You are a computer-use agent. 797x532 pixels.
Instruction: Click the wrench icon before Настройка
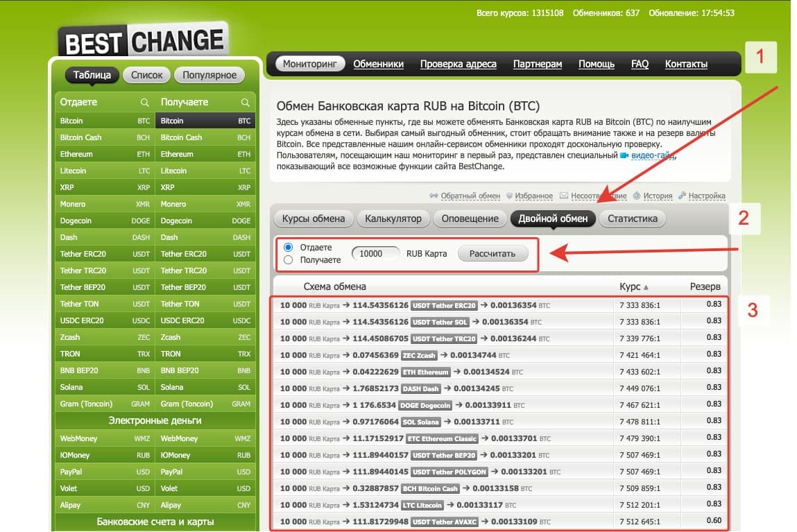point(682,196)
